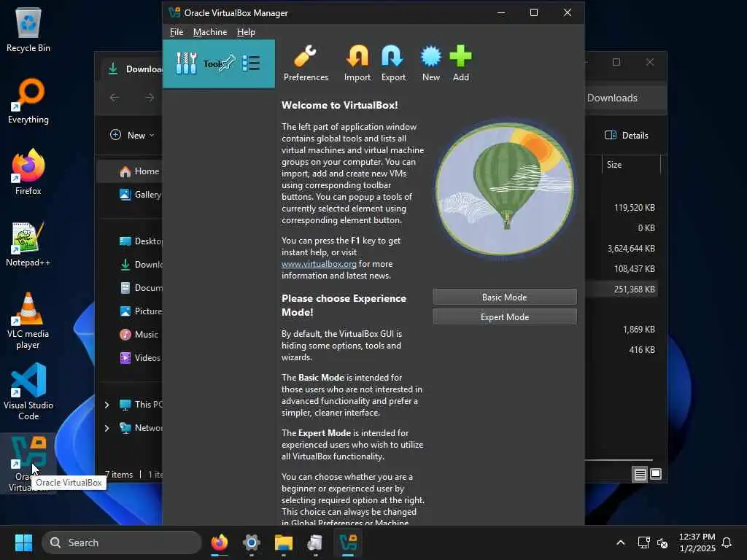Screen dimensions: 747x560
Task: Show hidden system tray icons
Action: tap(620, 542)
